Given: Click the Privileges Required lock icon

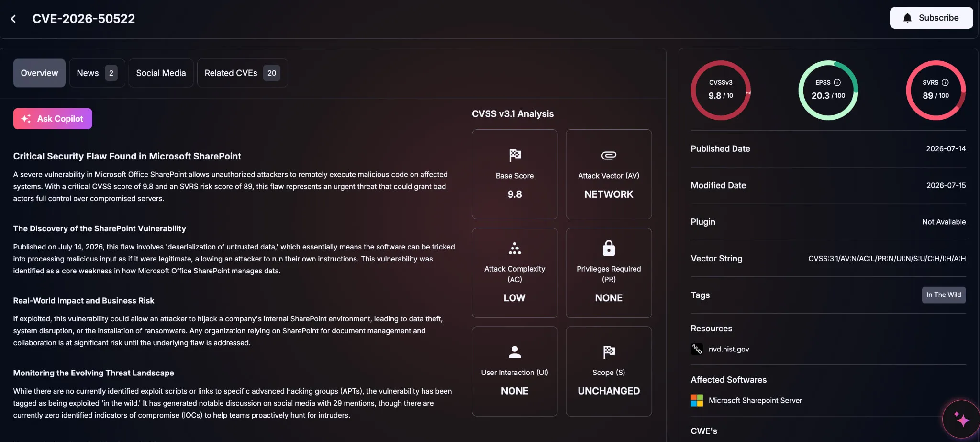Looking at the screenshot, I should tap(609, 248).
